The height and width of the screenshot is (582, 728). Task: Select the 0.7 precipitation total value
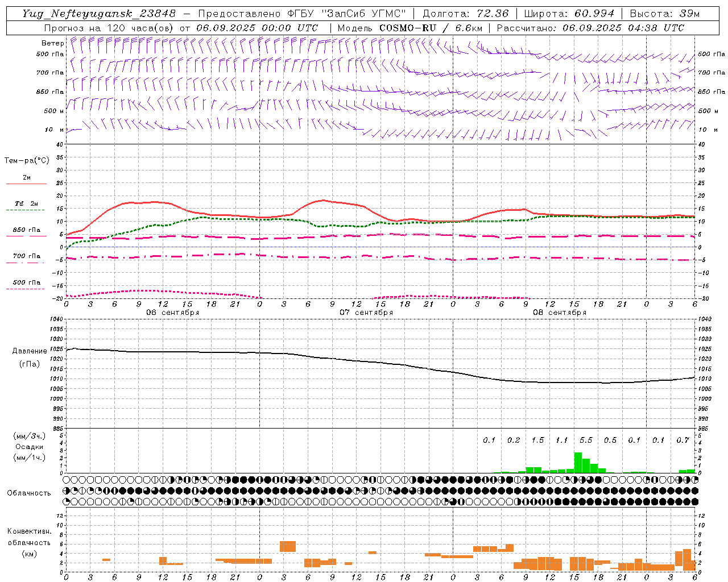coord(682,440)
